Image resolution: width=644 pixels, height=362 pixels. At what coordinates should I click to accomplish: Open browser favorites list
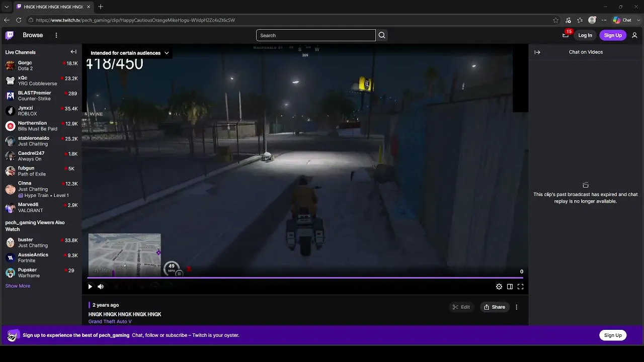tap(580, 20)
